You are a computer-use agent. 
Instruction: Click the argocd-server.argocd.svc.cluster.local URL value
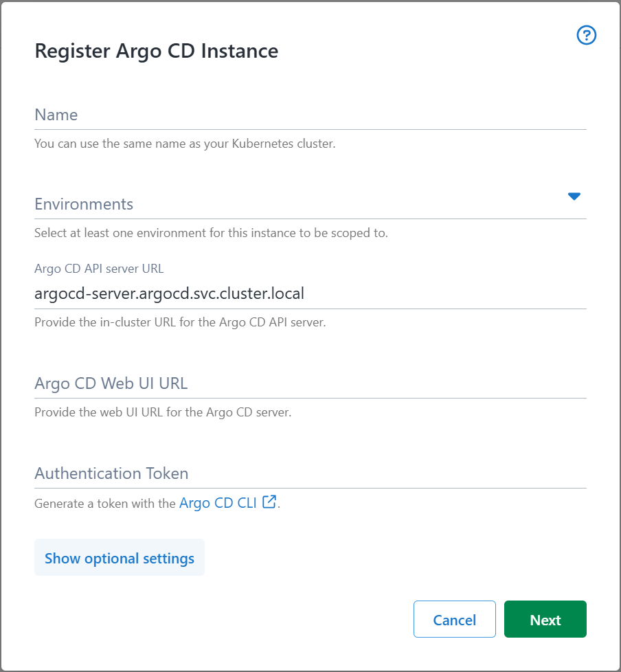point(169,293)
